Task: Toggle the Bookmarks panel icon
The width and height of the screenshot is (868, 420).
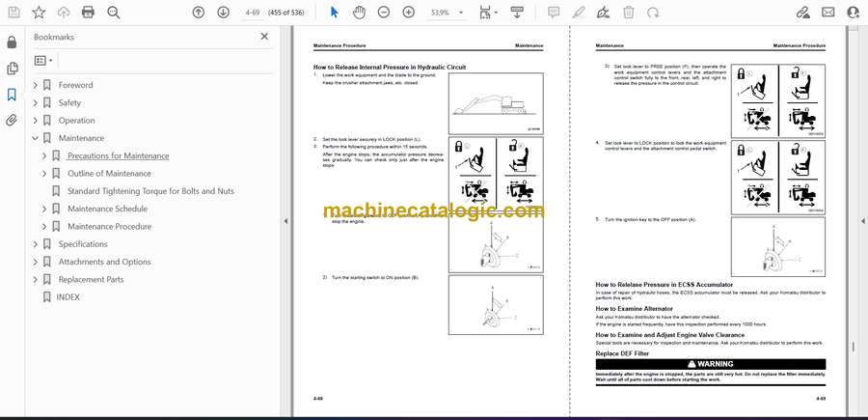Action: point(12,95)
